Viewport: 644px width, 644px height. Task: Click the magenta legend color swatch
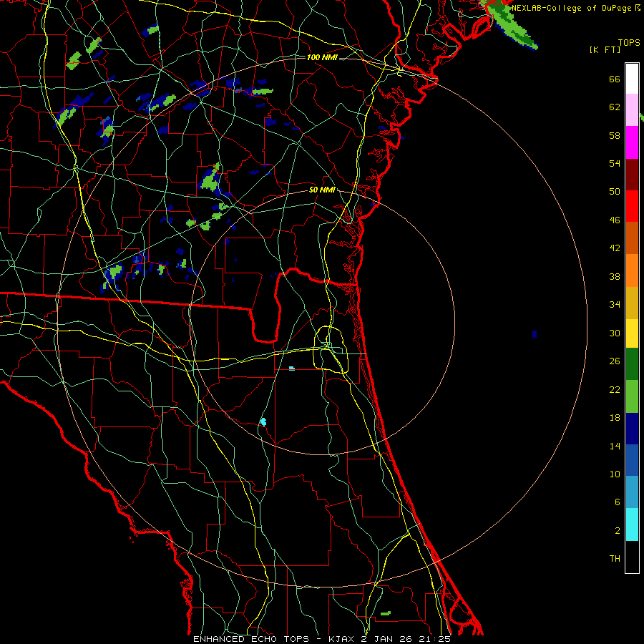coord(632,142)
